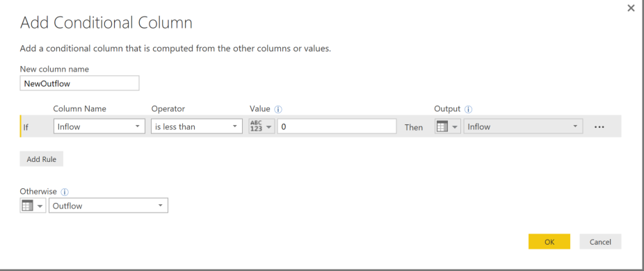Expand the Otherwise Outflow dropdown
Image resolution: width=644 pixels, height=271 pixels.
click(x=108, y=206)
